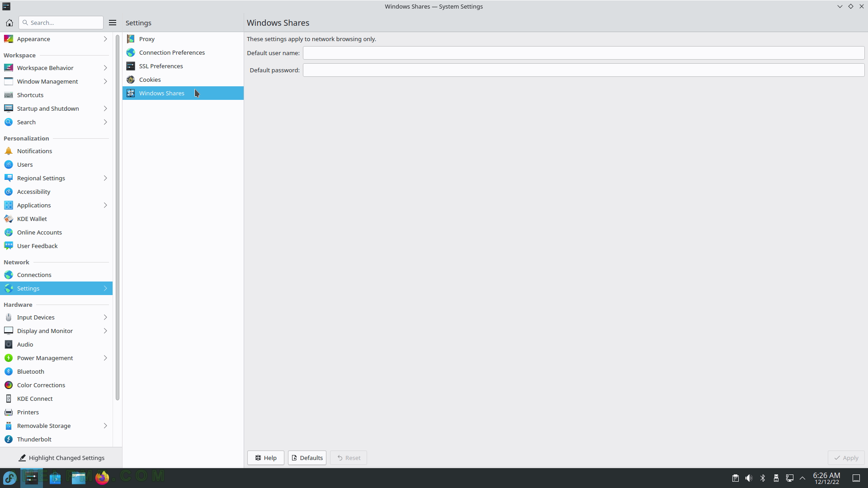
Task: Click the sidebar Search box
Action: pos(61,23)
